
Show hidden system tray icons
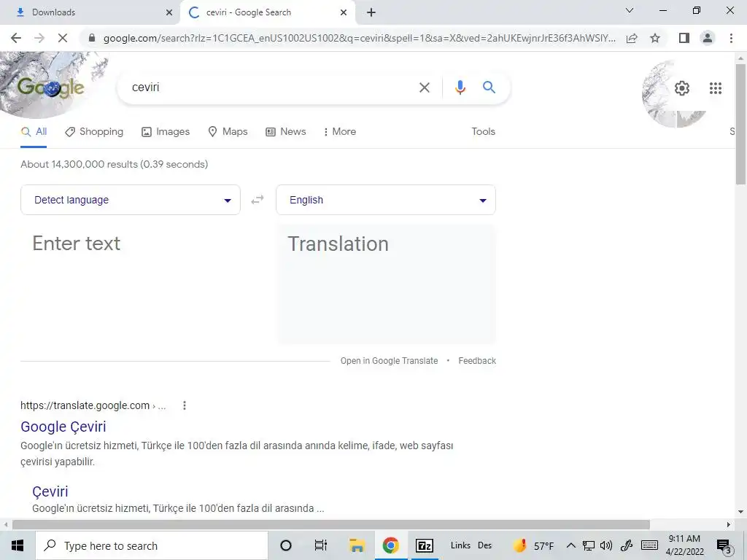[570, 545]
